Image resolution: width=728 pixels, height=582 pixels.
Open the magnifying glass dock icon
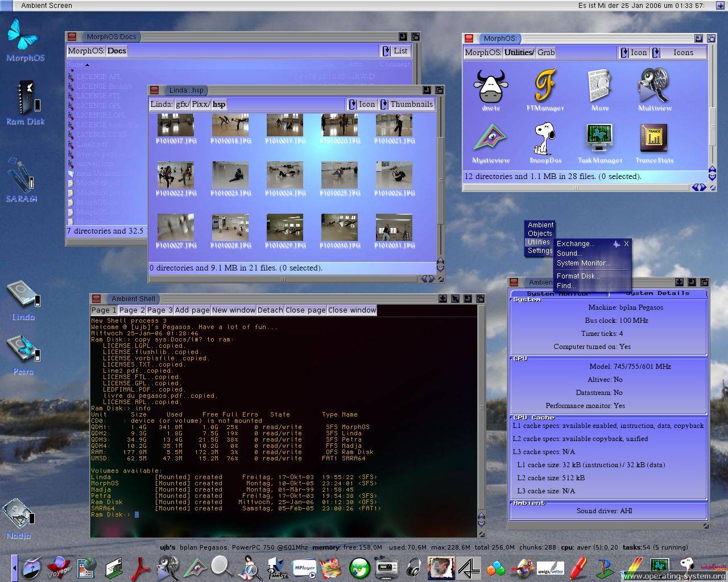coord(222,567)
